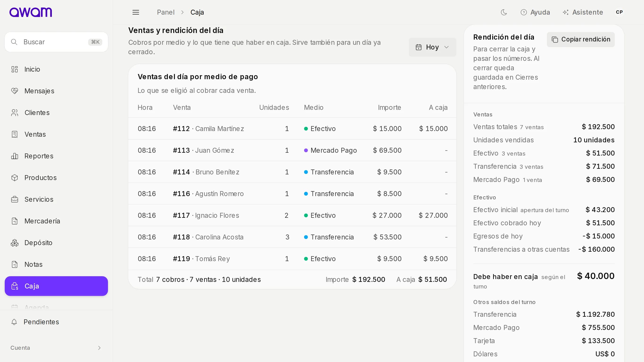Open the CP user avatar menu

pos(619,12)
